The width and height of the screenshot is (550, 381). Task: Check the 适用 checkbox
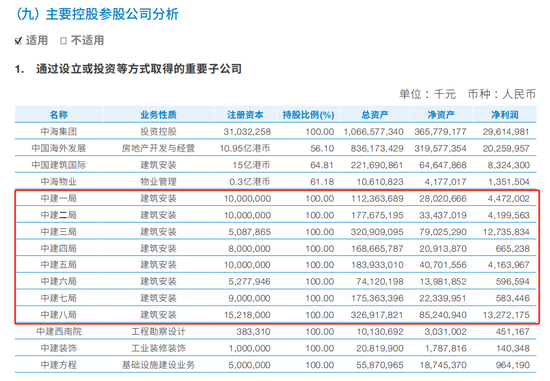pos(19,41)
